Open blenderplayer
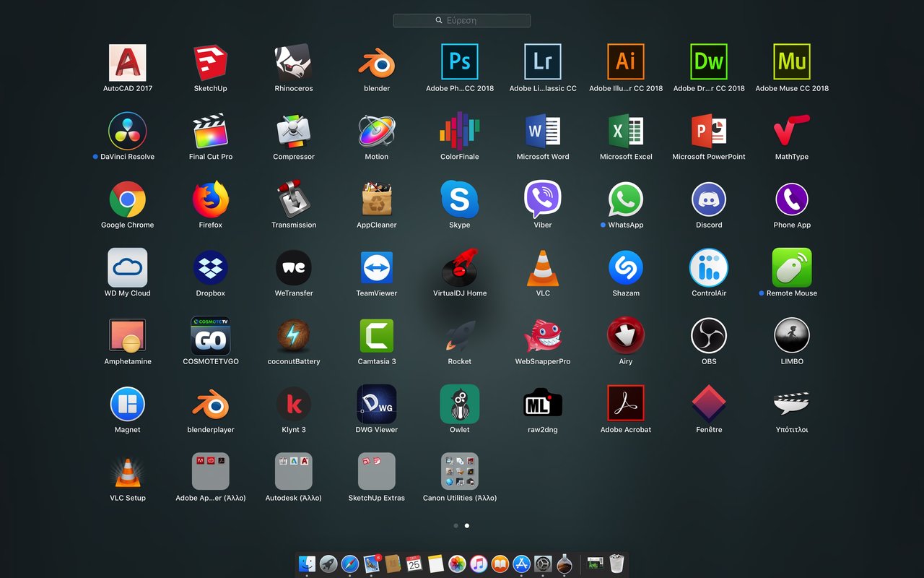 [211, 405]
